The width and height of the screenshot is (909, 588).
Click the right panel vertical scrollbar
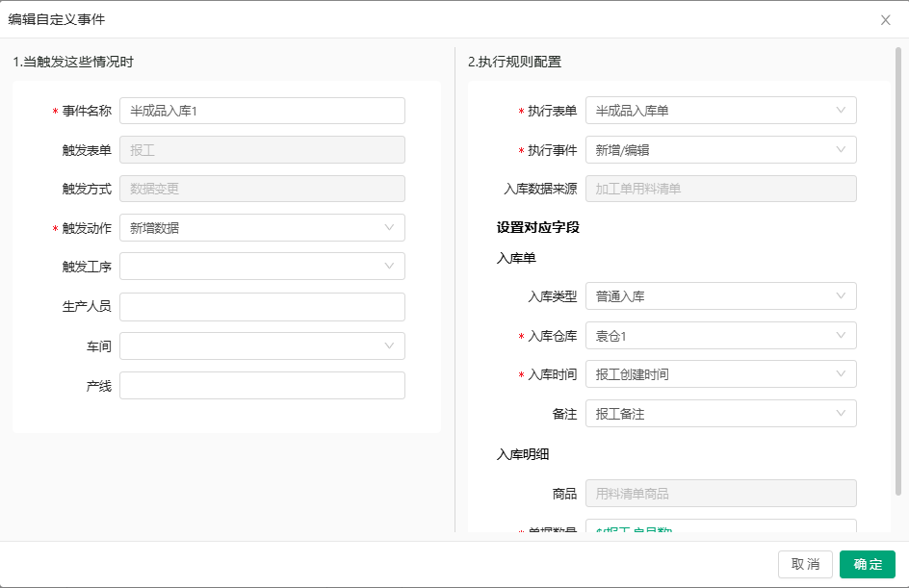point(898,269)
